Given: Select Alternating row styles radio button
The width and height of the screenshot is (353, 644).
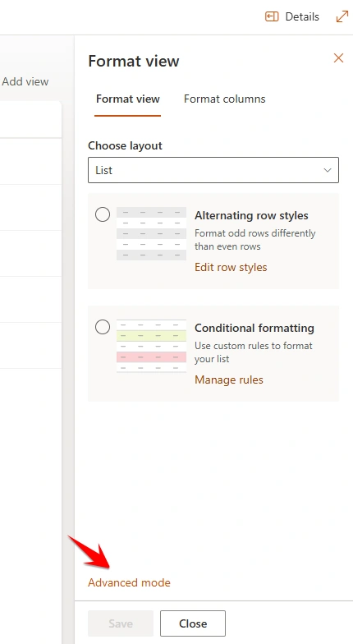Looking at the screenshot, I should point(103,214).
